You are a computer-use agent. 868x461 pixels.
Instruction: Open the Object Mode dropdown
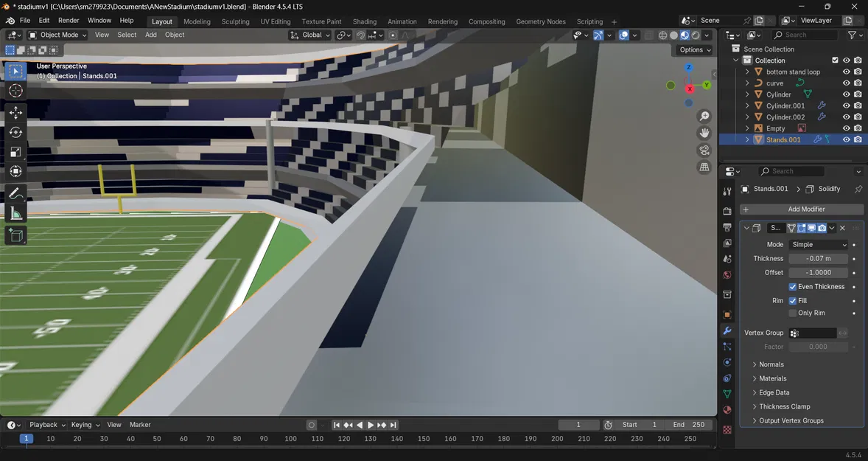tap(57, 35)
